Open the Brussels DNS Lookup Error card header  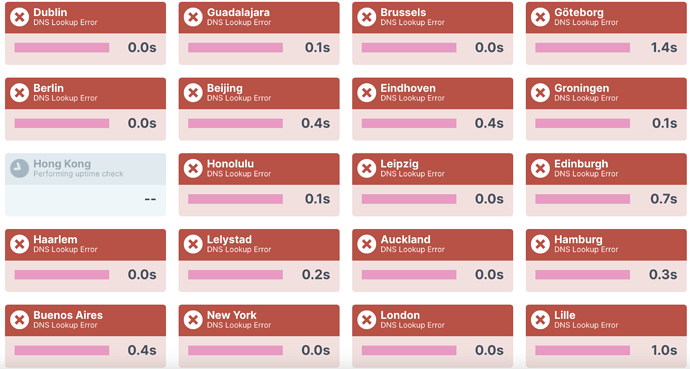click(433, 18)
